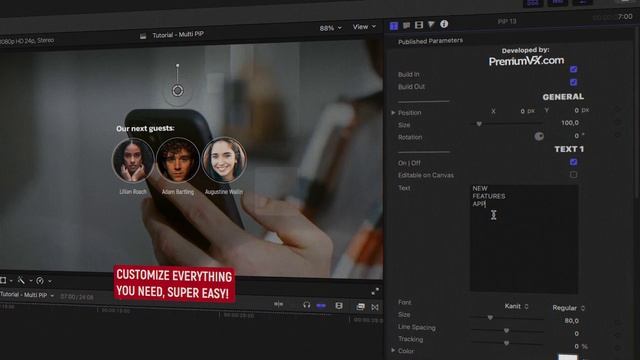Viewport: 640px width, 360px height.
Task: Enable the Editable on Canvas checkbox
Action: (573, 175)
